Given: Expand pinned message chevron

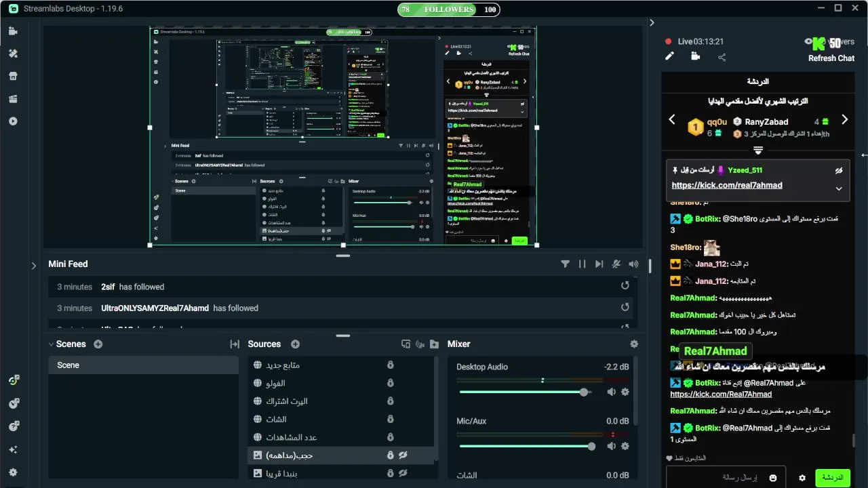Looking at the screenshot, I should (x=839, y=189).
